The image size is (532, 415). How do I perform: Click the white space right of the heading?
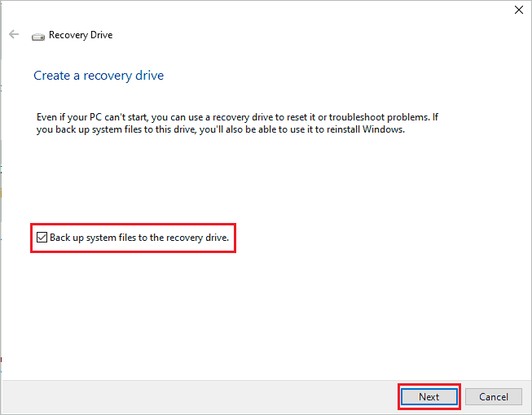click(342, 76)
